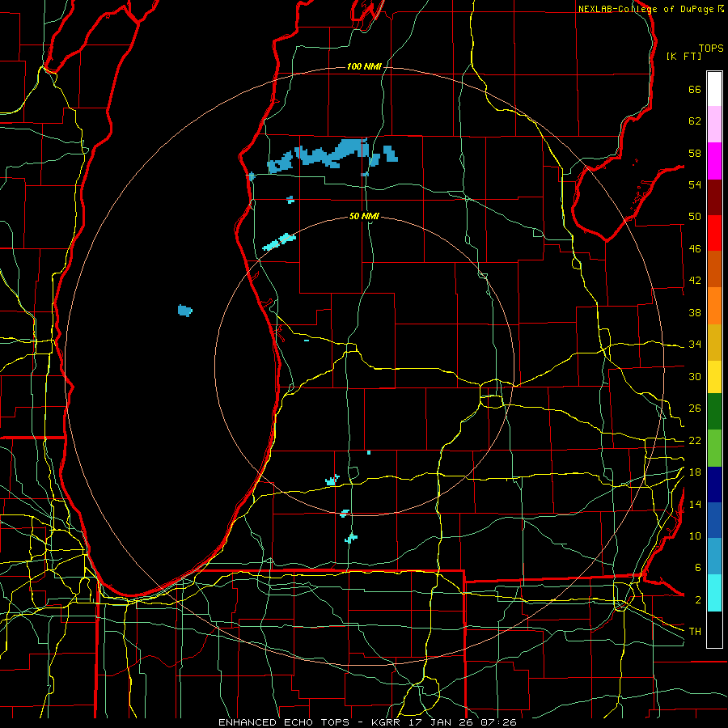The width and height of the screenshot is (728, 728).
Task: Click the ENHANCED ECHO TOPS caption
Action: point(284,722)
